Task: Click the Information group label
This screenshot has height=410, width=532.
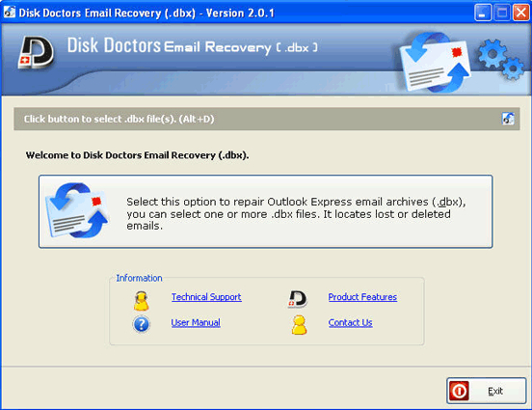Action: tap(139, 278)
